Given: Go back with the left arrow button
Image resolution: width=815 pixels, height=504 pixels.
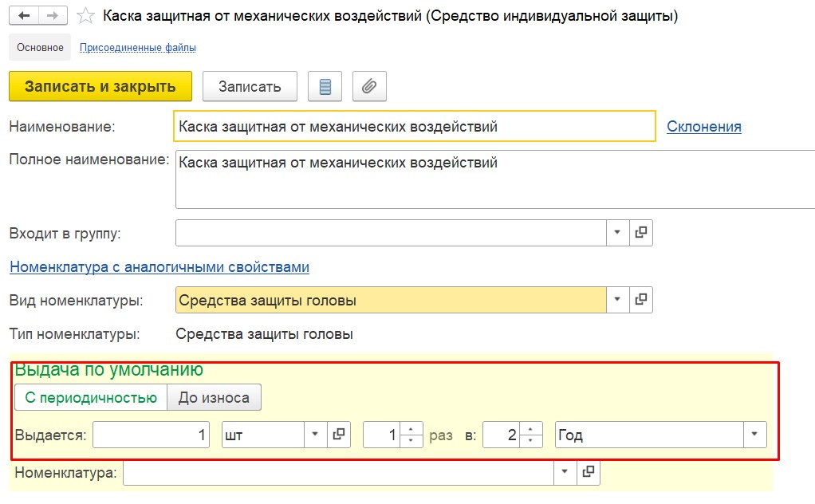Looking at the screenshot, I should [x=24, y=16].
